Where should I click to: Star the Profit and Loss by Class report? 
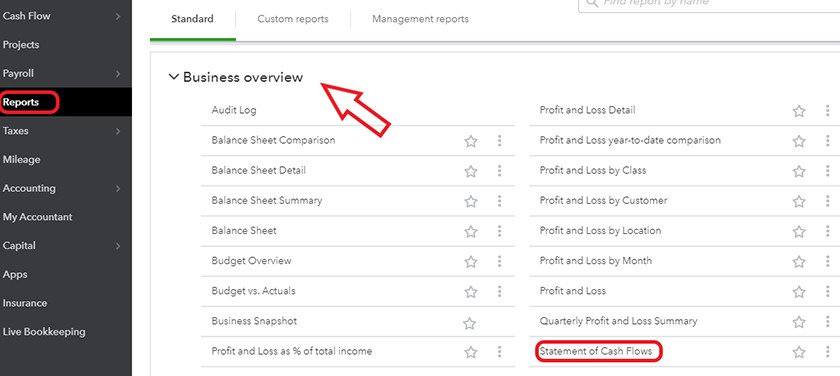coord(799,171)
